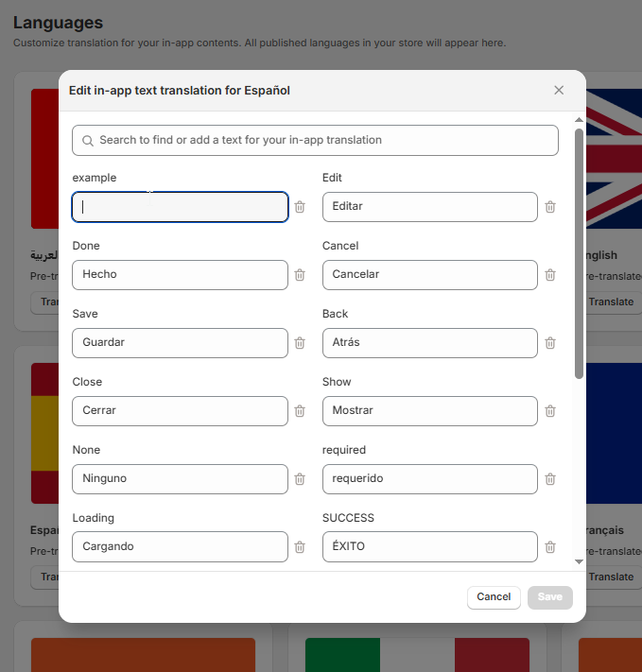This screenshot has width=642, height=672.
Task: Delete the 'Close' translation row
Action: [300, 411]
